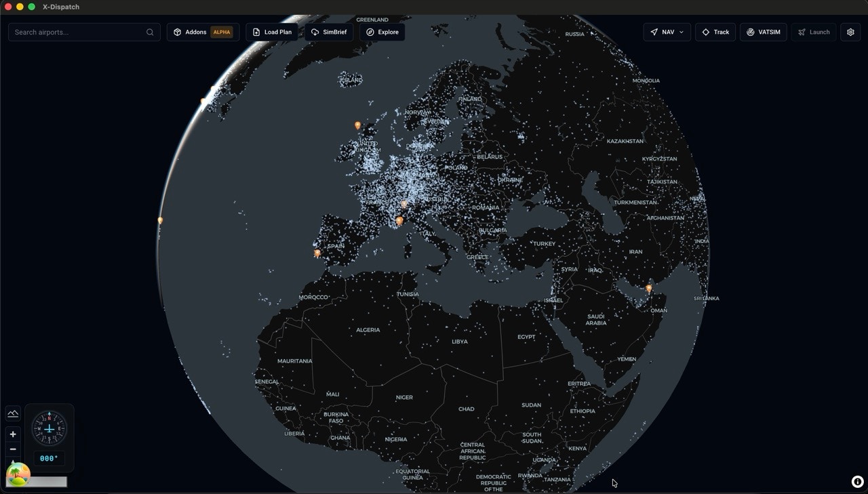Image resolution: width=868 pixels, height=494 pixels.
Task: Open the Explore panel
Action: pyautogui.click(x=382, y=32)
